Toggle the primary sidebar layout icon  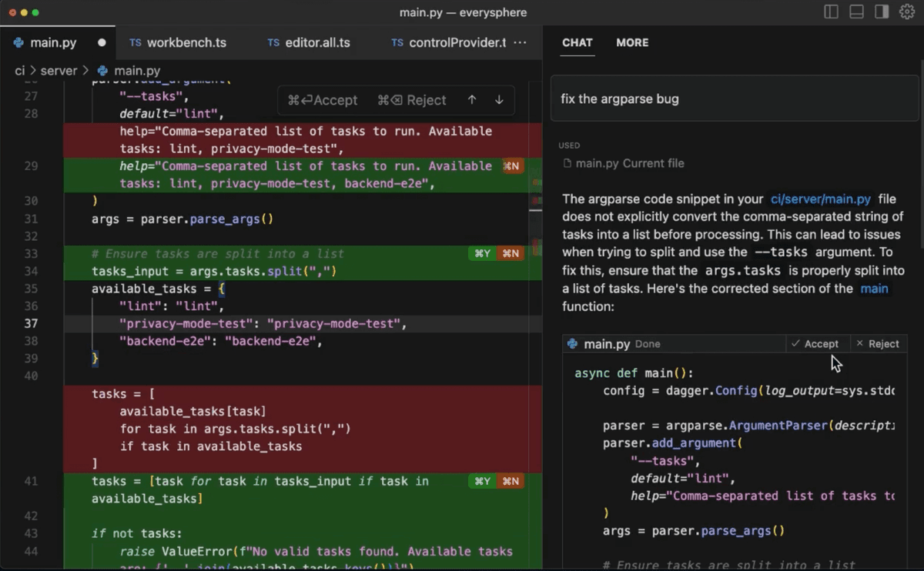[831, 12]
